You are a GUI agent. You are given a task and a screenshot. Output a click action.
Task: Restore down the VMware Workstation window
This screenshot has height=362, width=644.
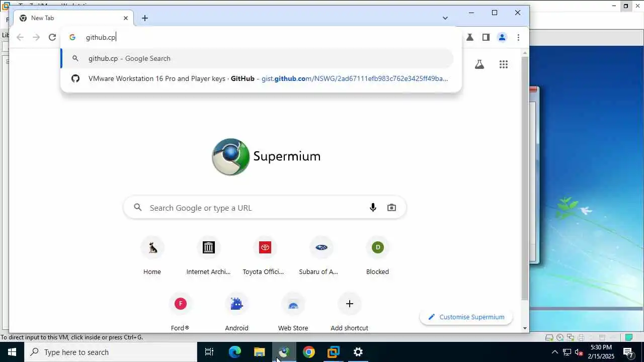(x=626, y=6)
